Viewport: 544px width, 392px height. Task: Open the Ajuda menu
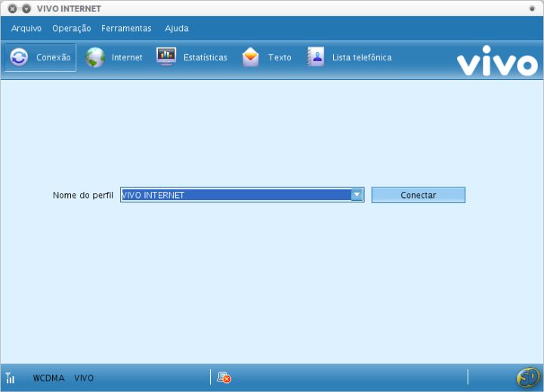coord(177,29)
